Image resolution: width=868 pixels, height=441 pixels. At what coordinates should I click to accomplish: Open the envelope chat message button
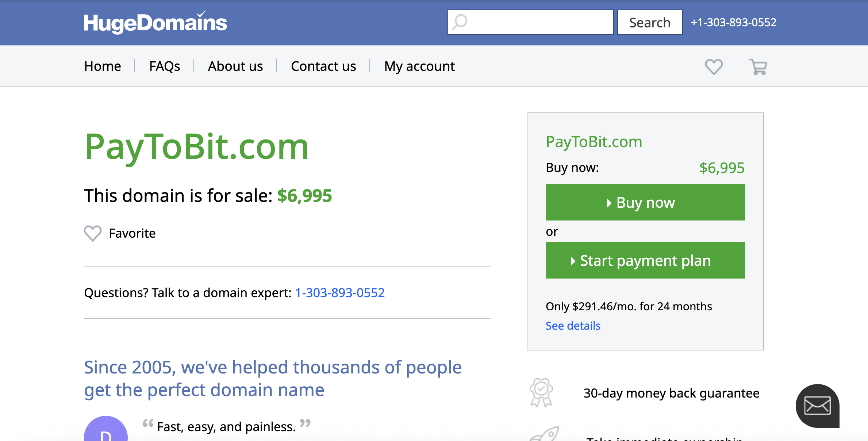(x=817, y=406)
